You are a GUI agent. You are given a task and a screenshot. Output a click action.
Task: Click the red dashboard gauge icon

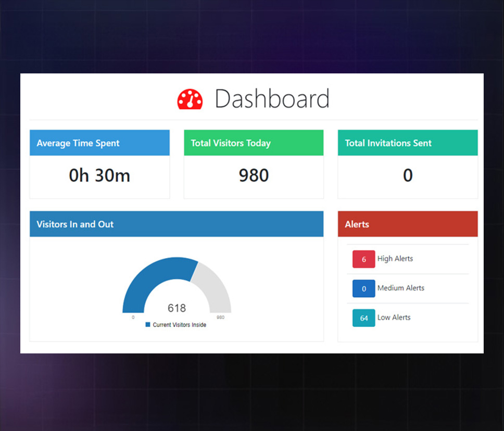coord(190,99)
